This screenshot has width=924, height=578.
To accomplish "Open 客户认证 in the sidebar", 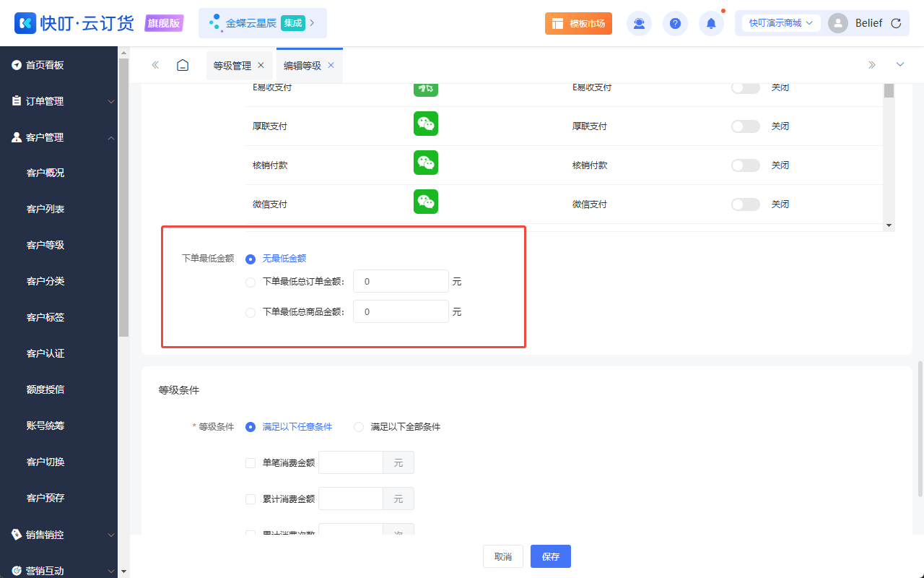I will [x=45, y=354].
